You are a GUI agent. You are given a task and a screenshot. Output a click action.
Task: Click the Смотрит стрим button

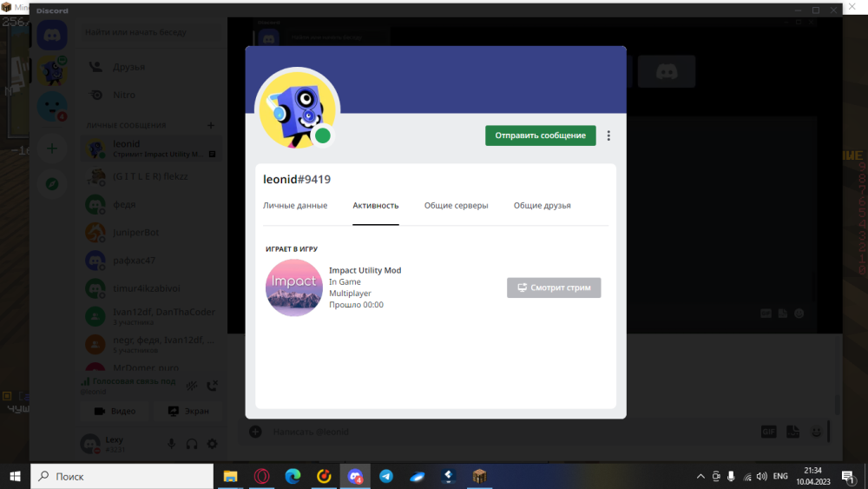554,287
